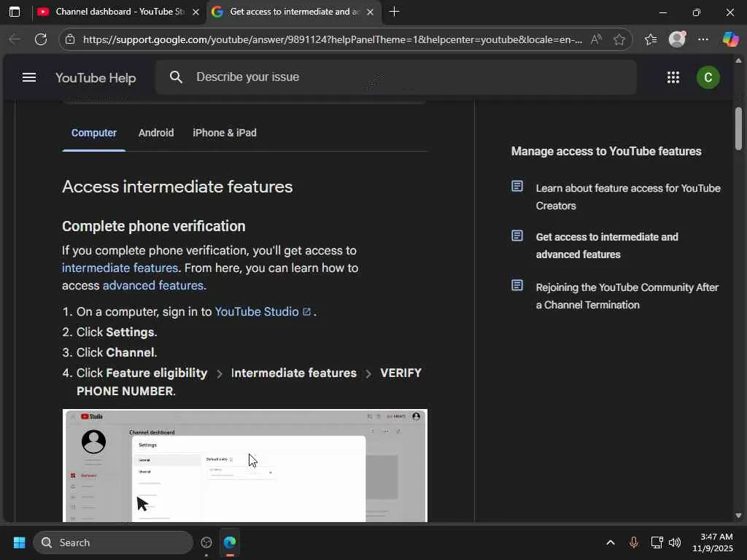Open Edge tab actions menu icon
Viewport: 747px width, 560px height.
click(15, 12)
